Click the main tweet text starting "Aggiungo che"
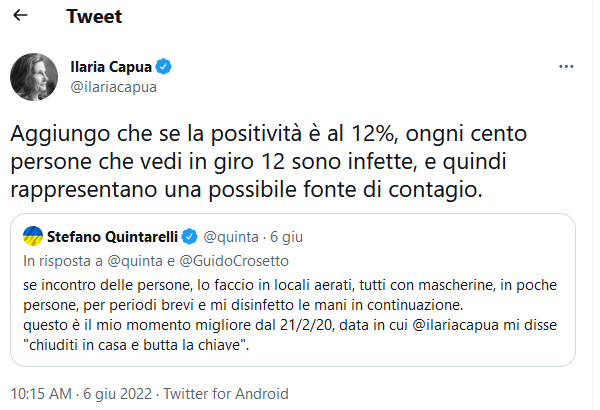The image size is (600, 410). pos(270,160)
